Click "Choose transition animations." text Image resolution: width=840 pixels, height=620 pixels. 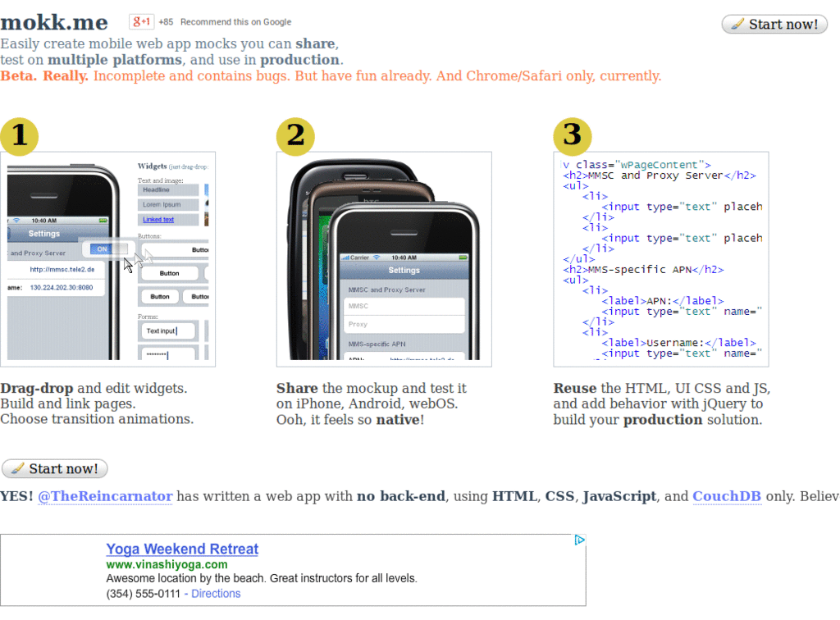point(97,419)
